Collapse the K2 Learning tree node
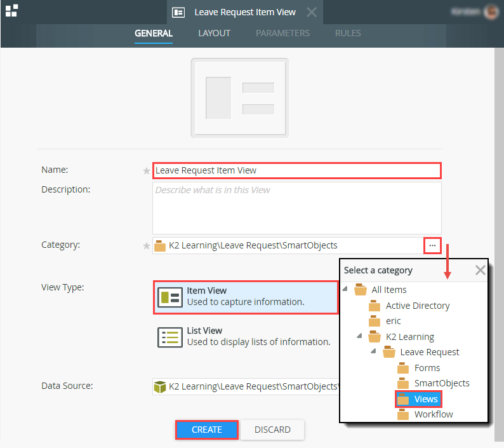 pos(360,336)
